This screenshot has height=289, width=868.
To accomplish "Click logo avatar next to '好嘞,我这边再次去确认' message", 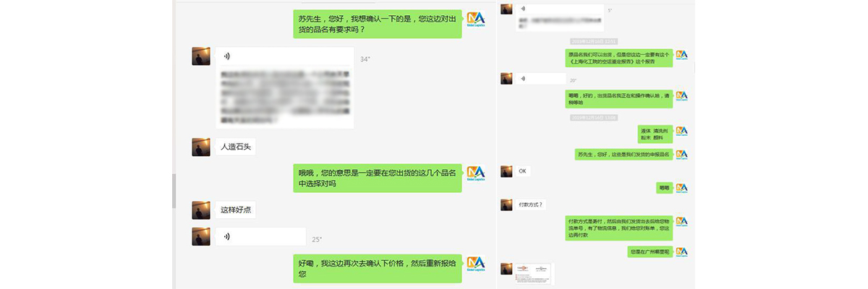I will point(475,264).
